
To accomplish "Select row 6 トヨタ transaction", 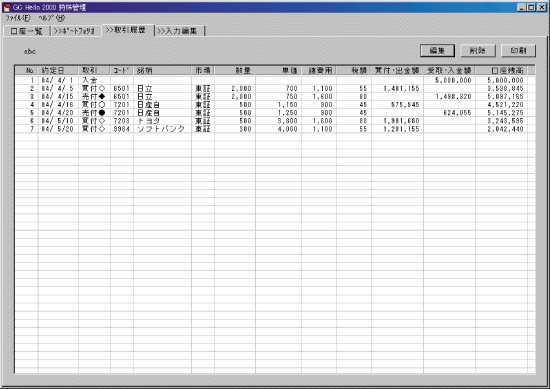I will [271, 121].
